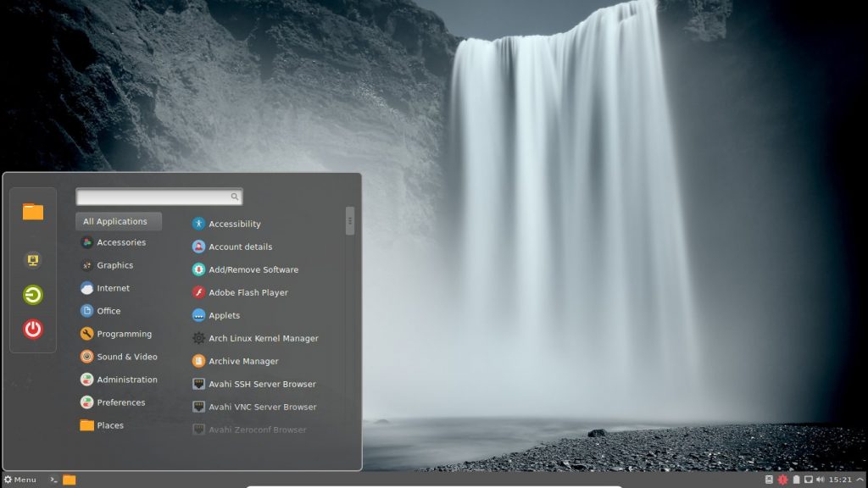The width and height of the screenshot is (868, 488).
Task: Click the red power shutdown icon
Action: coord(33,330)
